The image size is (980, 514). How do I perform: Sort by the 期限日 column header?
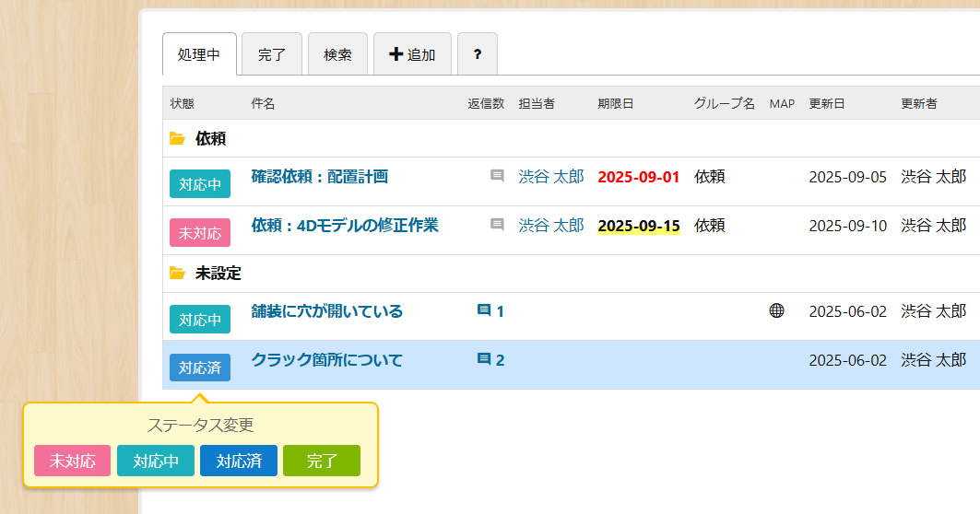coord(615,104)
